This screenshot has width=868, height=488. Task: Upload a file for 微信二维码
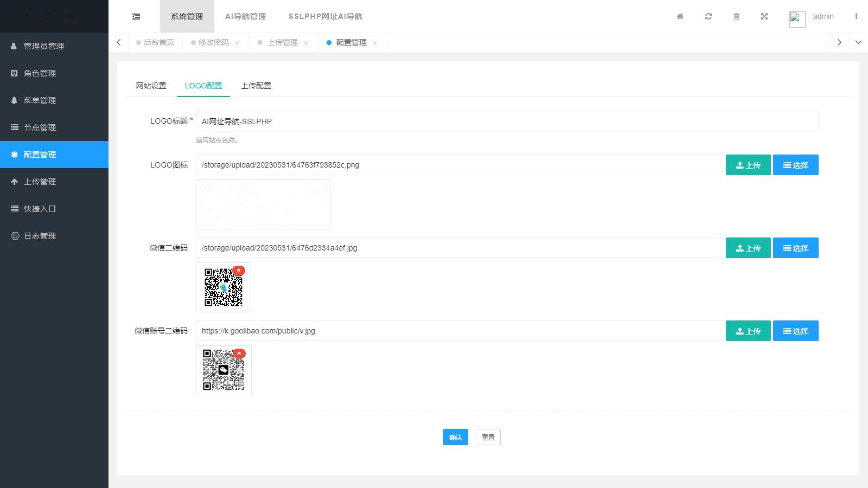pyautogui.click(x=748, y=248)
